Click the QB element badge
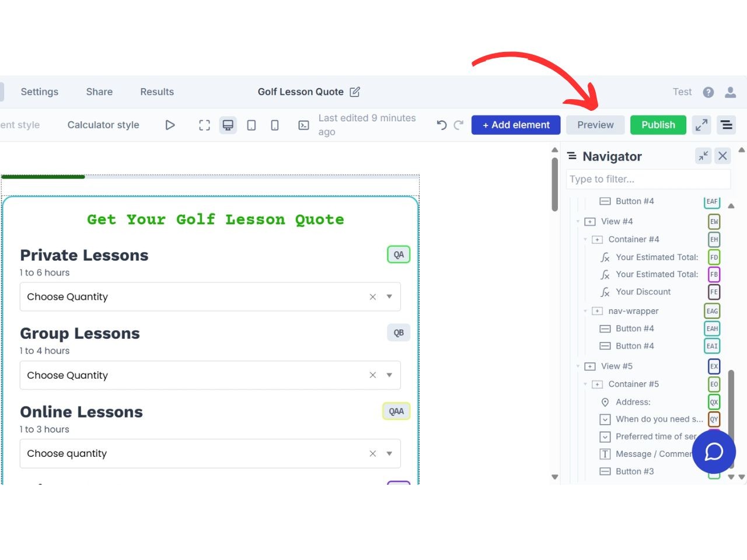This screenshot has width=747, height=560. click(399, 332)
